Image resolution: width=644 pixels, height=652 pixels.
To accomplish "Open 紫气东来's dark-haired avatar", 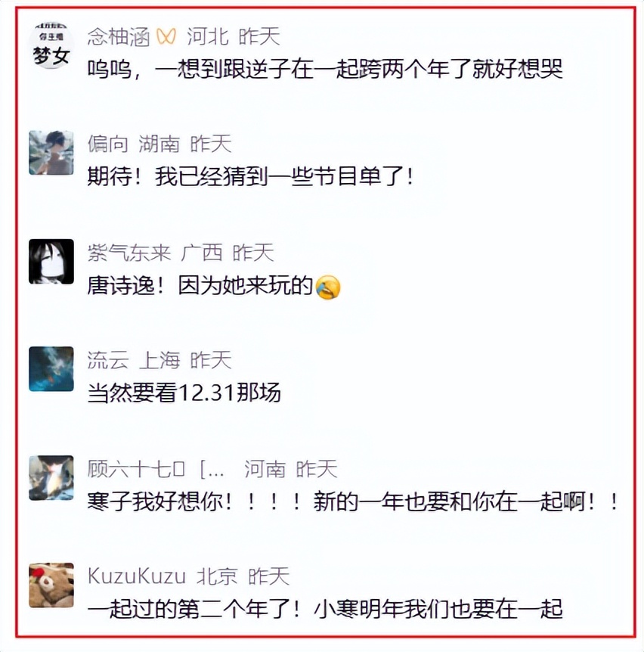I will pos(51,261).
